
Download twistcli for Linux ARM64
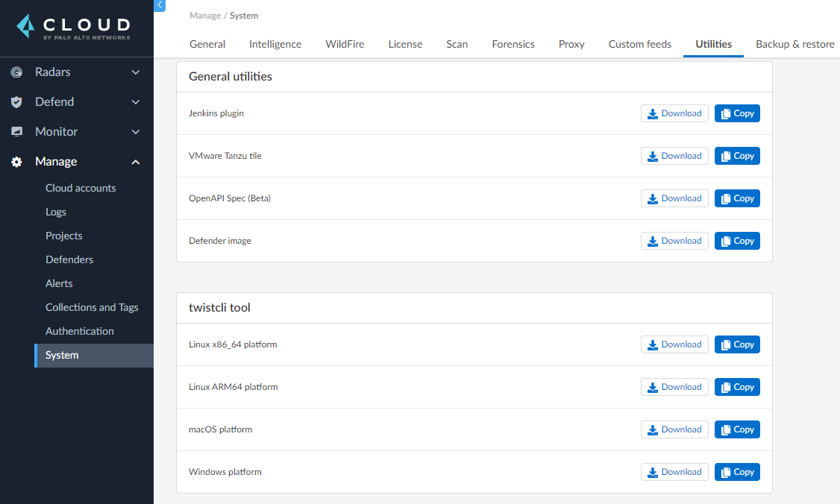point(674,387)
